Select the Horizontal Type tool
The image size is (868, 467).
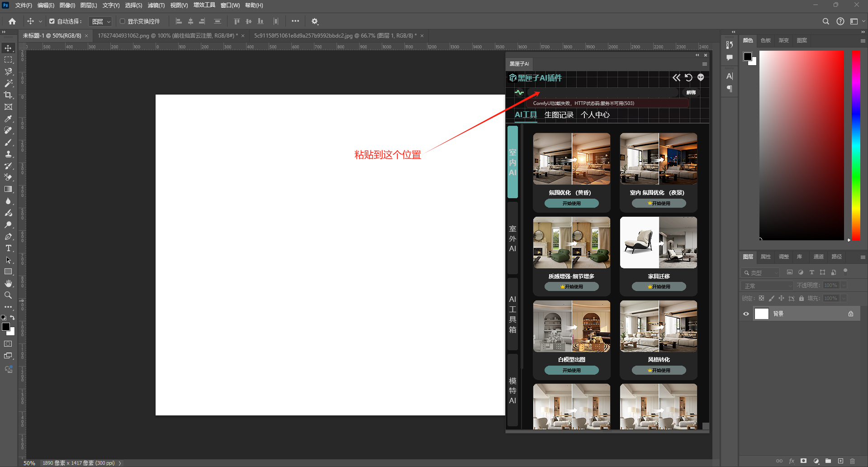pyautogui.click(x=8, y=248)
